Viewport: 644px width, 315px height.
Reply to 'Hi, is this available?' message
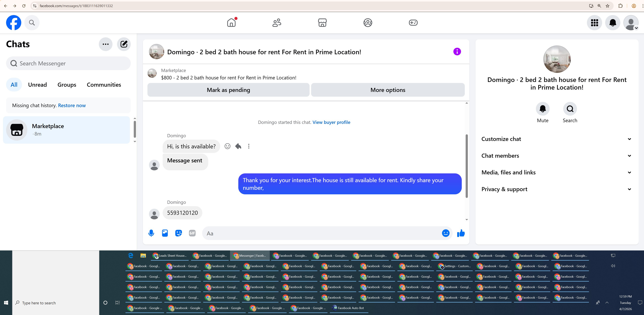tap(238, 146)
